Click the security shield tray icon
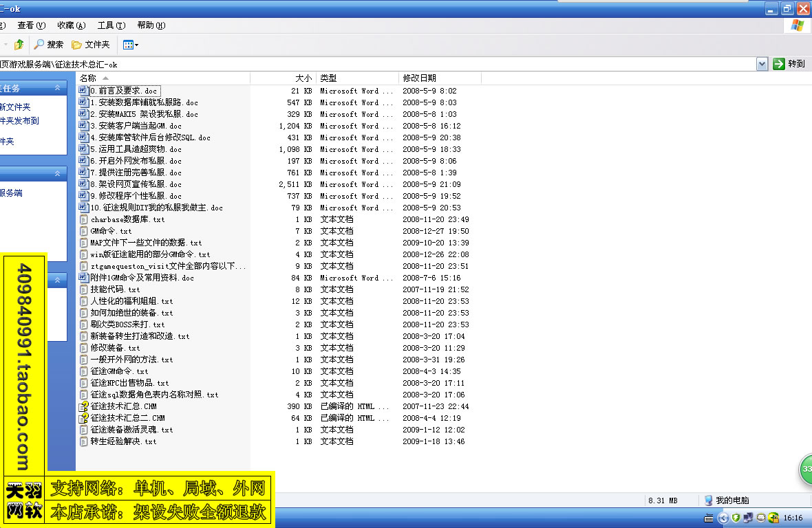 tap(735, 518)
